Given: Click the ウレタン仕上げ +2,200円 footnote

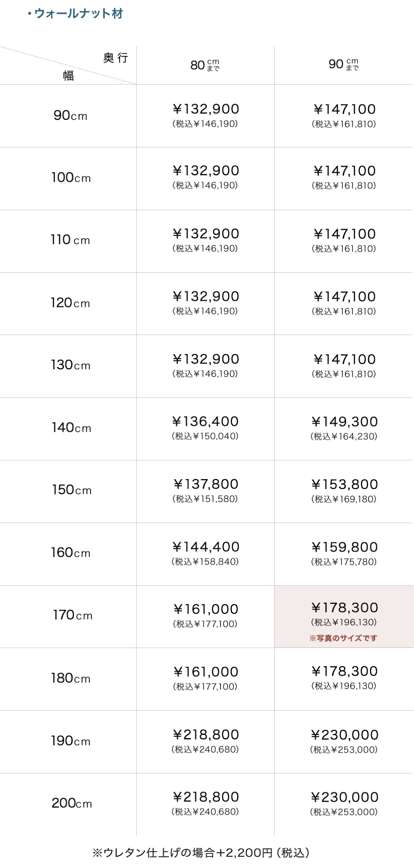Looking at the screenshot, I should click(201, 852).
